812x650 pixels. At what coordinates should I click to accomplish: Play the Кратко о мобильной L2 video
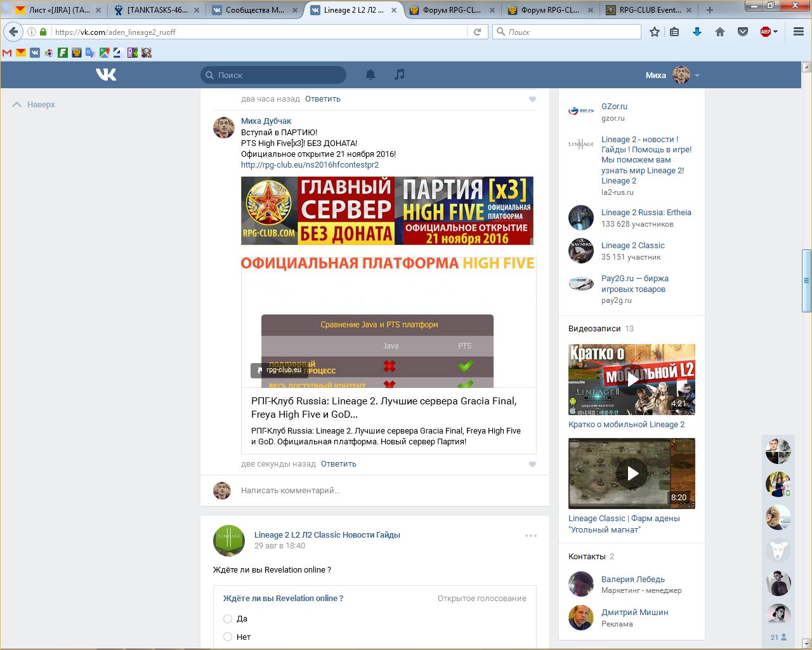[x=632, y=380]
